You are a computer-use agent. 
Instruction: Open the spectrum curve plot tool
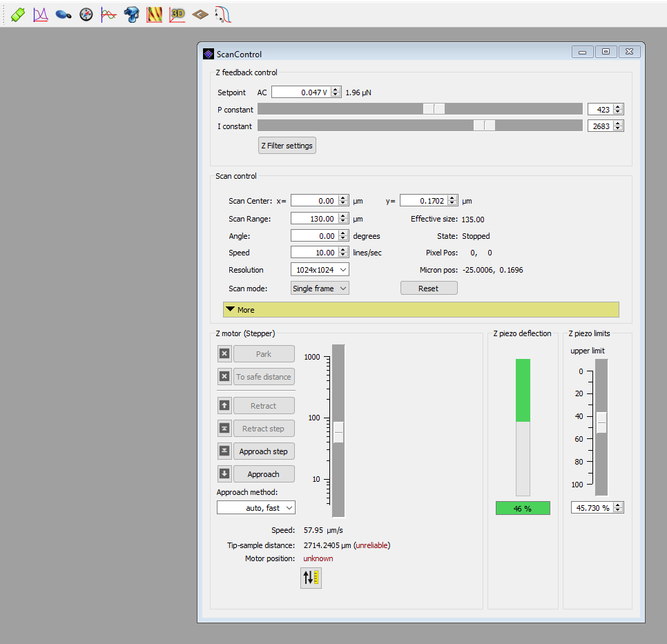click(x=41, y=14)
